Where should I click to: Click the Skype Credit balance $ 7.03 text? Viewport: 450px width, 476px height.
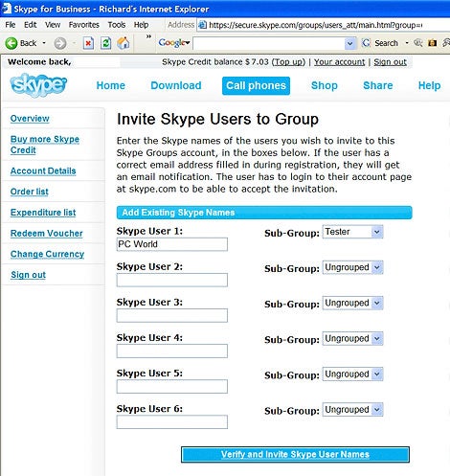(x=215, y=62)
